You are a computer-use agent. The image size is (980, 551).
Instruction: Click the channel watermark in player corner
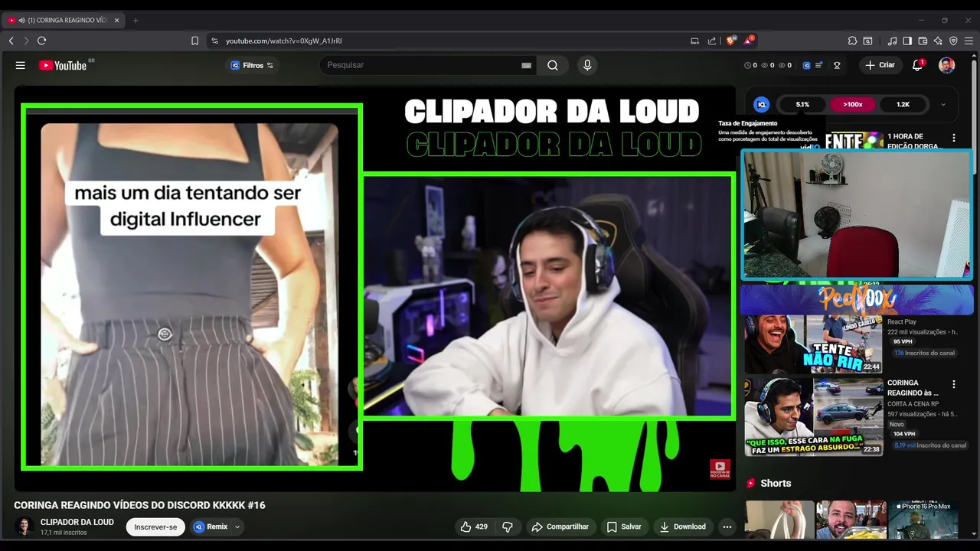tap(720, 469)
